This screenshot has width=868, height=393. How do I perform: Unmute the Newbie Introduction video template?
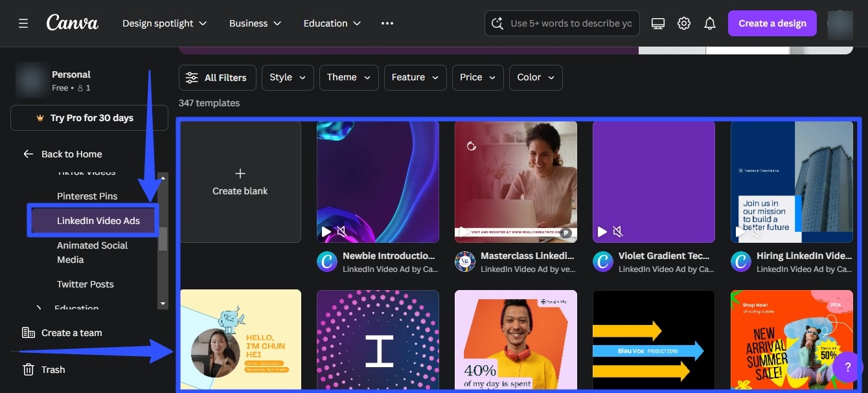(x=341, y=230)
